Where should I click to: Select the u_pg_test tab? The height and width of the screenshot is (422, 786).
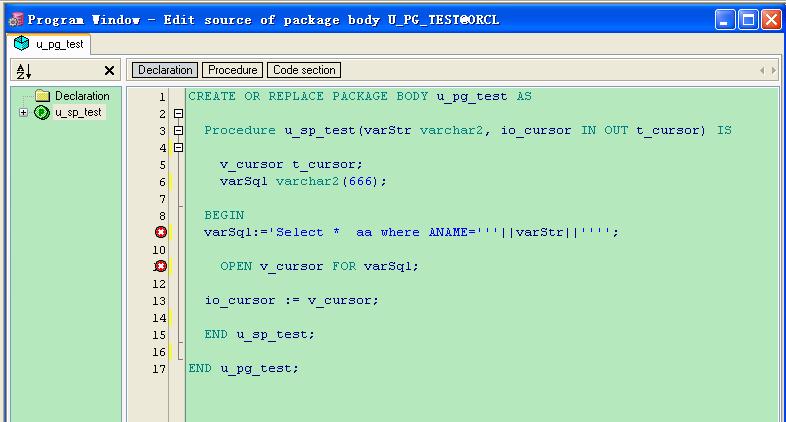click(49, 44)
